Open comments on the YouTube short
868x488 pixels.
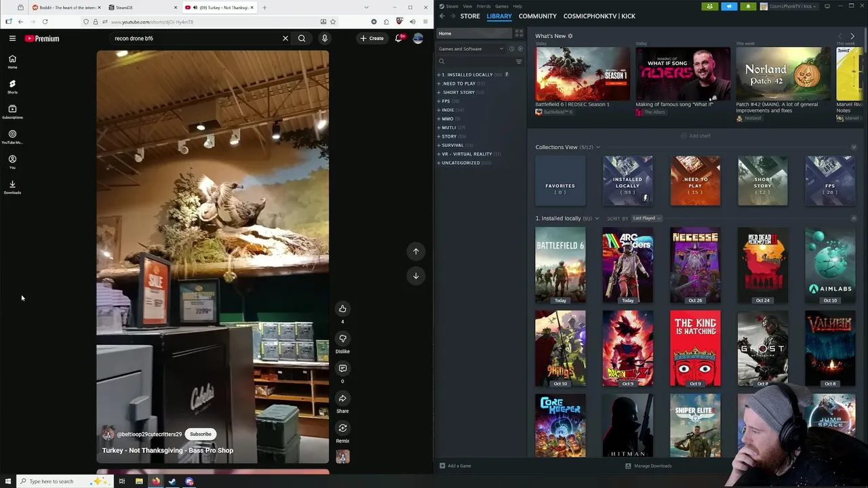point(342,368)
